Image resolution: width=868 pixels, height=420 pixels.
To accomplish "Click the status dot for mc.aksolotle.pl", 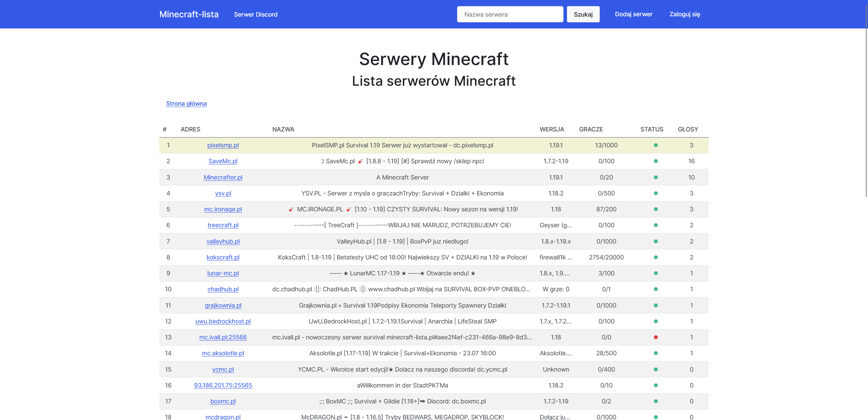I will [x=656, y=353].
